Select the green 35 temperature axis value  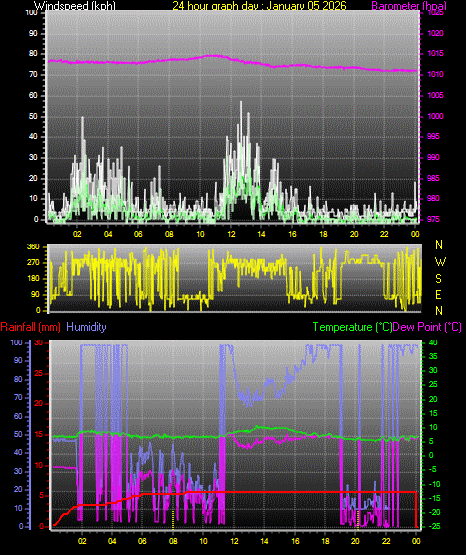(433, 356)
